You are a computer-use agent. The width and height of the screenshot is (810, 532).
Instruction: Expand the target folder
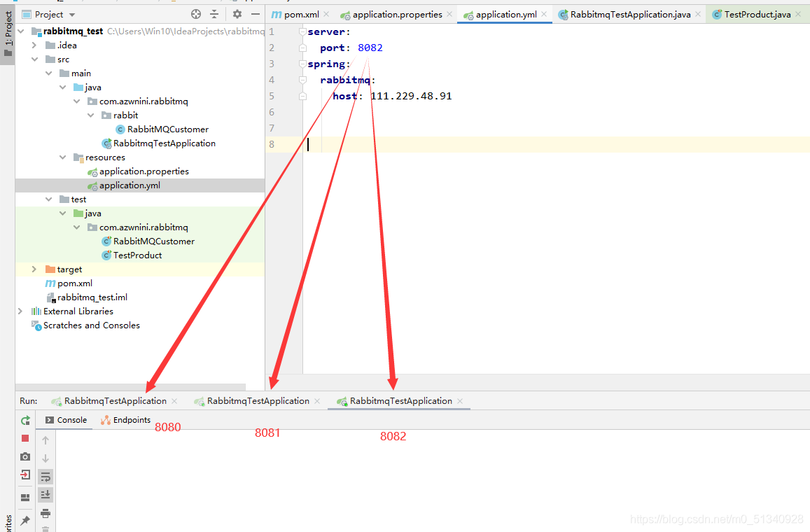click(x=34, y=269)
